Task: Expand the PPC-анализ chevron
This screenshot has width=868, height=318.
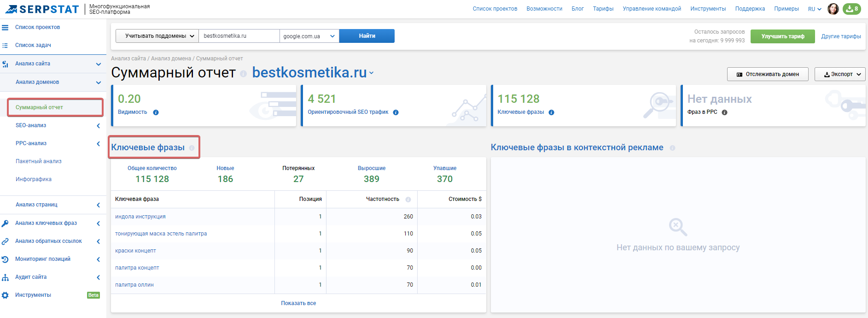Action: pyautogui.click(x=98, y=144)
